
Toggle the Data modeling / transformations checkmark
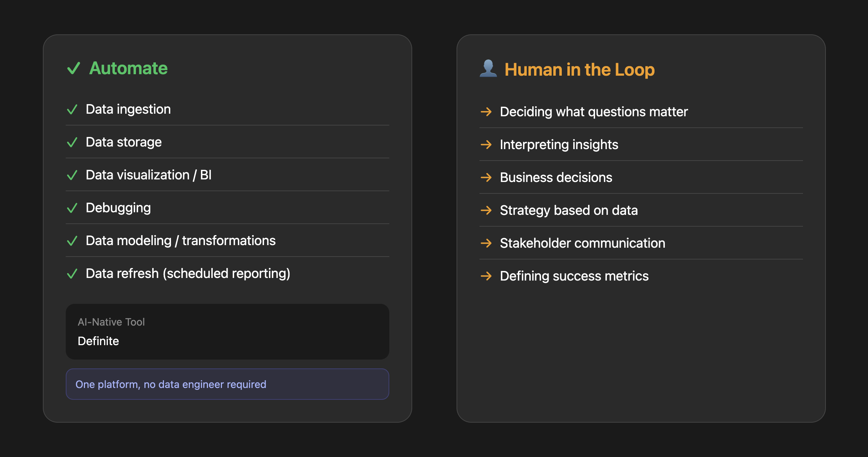coord(72,240)
